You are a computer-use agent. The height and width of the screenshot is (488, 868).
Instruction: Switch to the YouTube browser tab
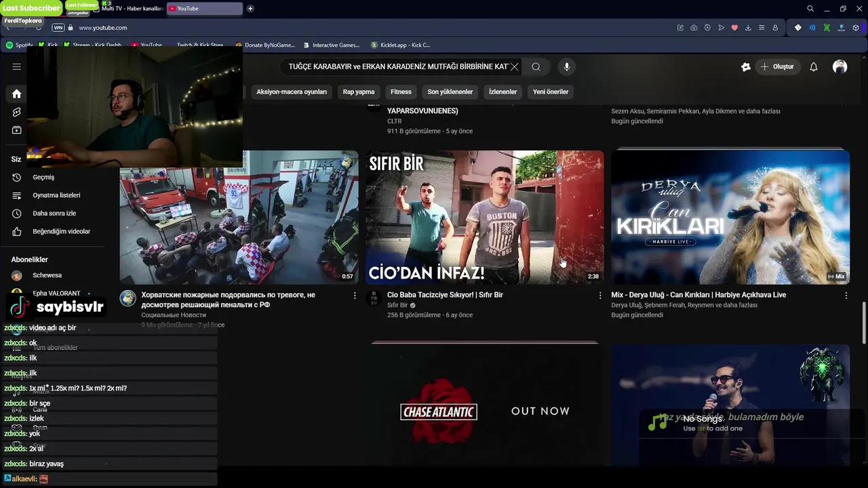(203, 9)
